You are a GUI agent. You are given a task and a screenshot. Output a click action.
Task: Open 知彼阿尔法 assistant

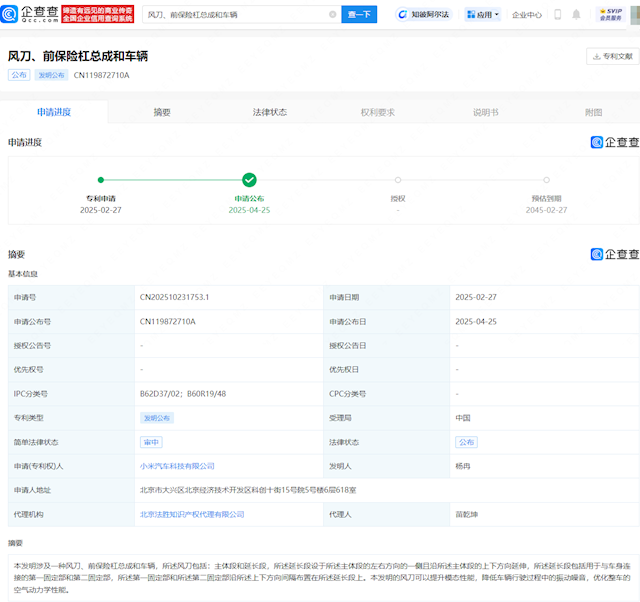(x=424, y=15)
